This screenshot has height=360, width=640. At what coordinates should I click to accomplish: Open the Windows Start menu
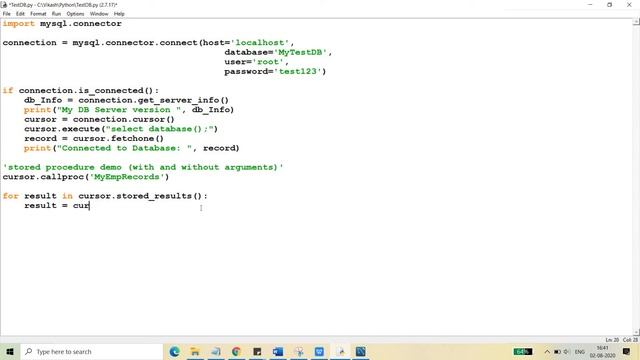10,351
